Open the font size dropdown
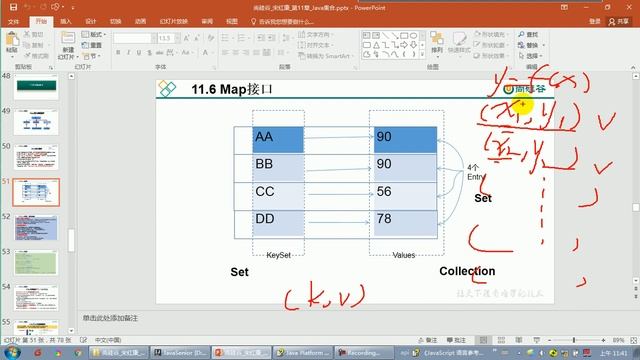Image resolution: width=640 pixels, height=360 pixels. tap(178, 38)
